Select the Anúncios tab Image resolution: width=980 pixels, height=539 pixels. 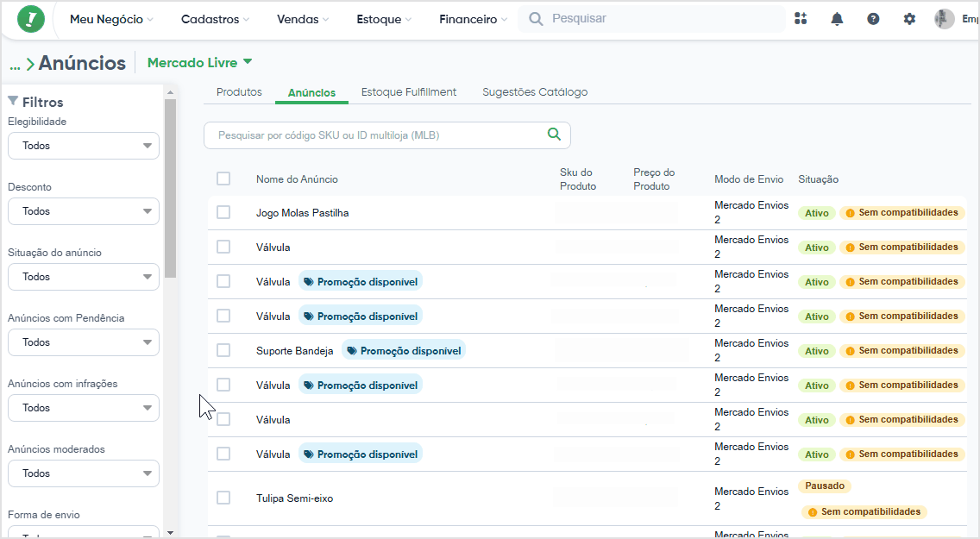(312, 92)
